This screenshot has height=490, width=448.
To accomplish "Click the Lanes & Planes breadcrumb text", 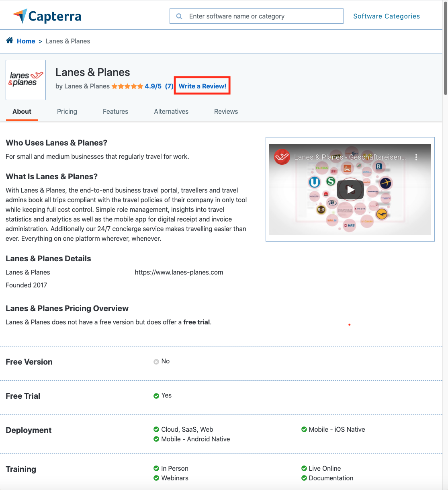I will click(68, 41).
